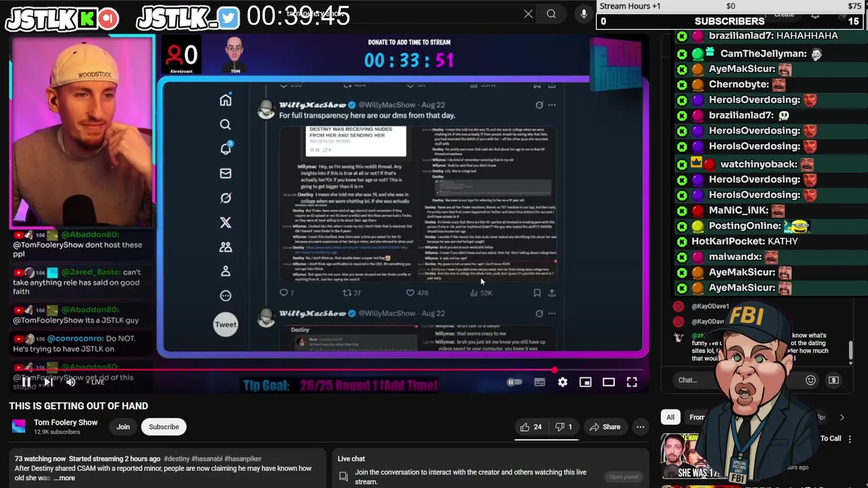Switch video to miniplayer mode

585,382
